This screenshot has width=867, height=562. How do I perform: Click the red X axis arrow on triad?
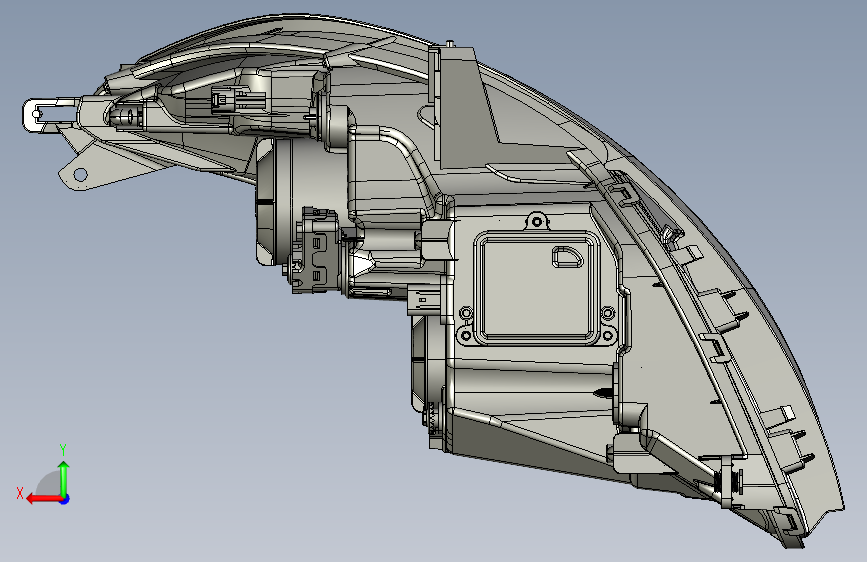point(44,499)
